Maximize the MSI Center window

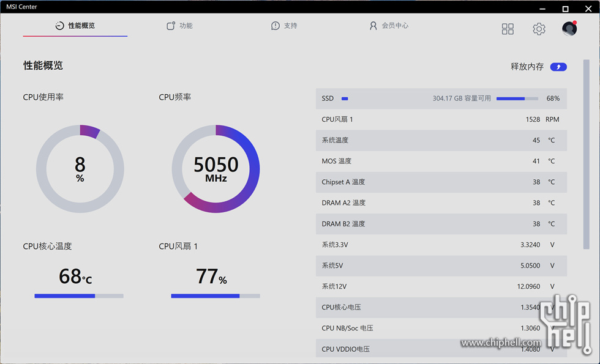click(565, 8)
